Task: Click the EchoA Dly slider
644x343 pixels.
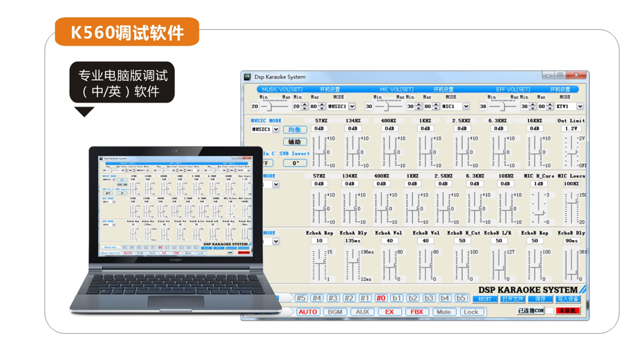Action: (x=353, y=265)
